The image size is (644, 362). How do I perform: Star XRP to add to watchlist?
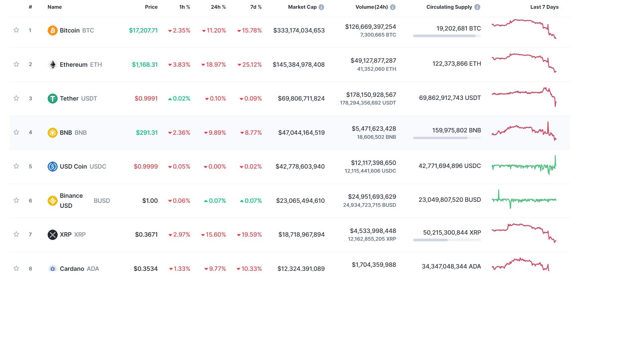click(16, 234)
